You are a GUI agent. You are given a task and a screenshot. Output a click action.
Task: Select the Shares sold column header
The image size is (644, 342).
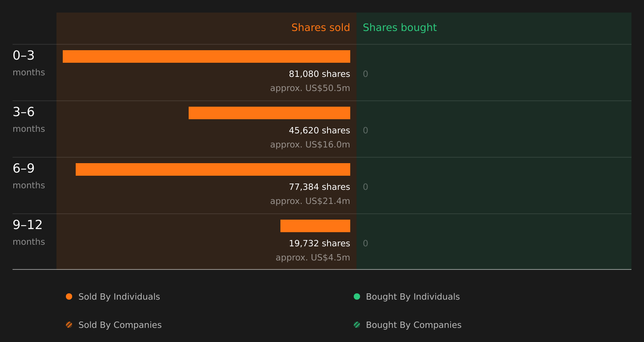point(320,27)
